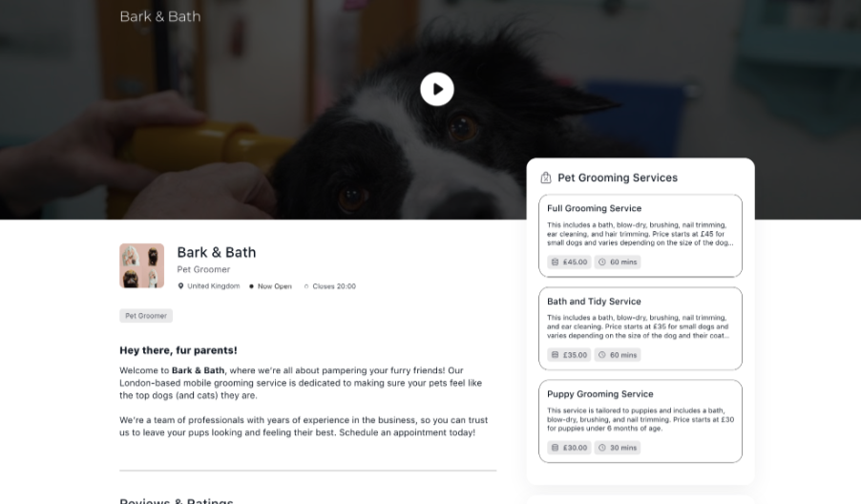Click the Hey there, fur parents! heading

(x=178, y=350)
